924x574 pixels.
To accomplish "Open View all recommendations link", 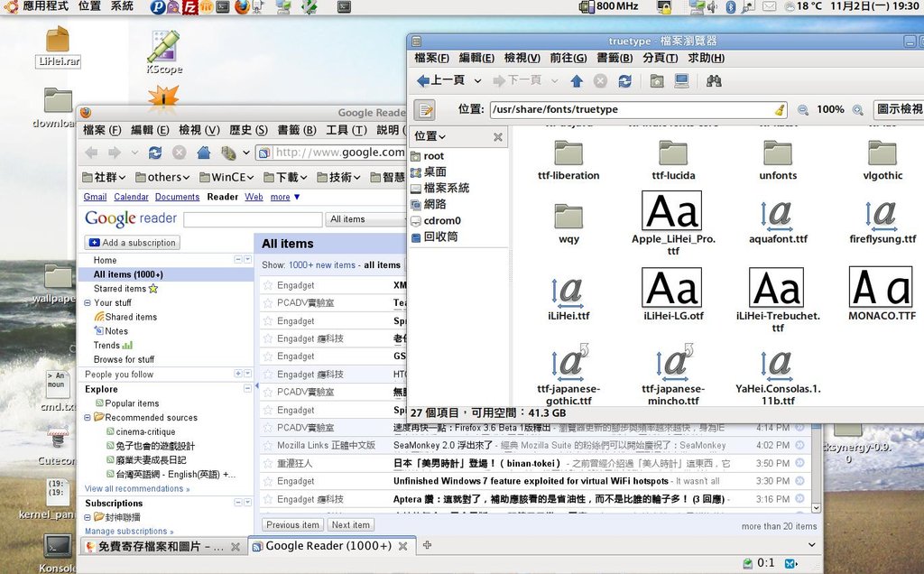I will pos(137,488).
